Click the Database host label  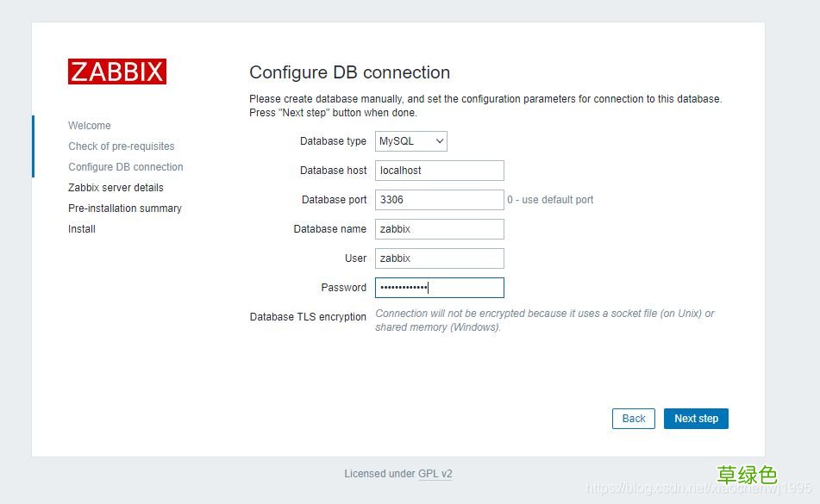pos(333,171)
